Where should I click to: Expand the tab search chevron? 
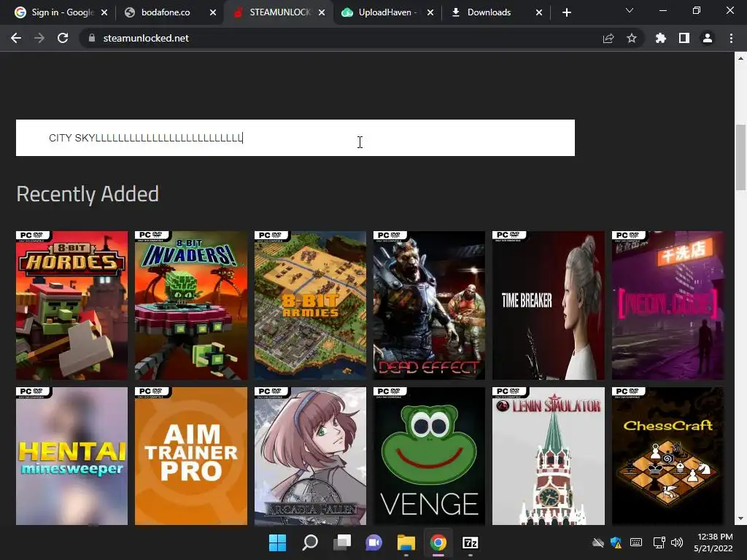(x=630, y=10)
